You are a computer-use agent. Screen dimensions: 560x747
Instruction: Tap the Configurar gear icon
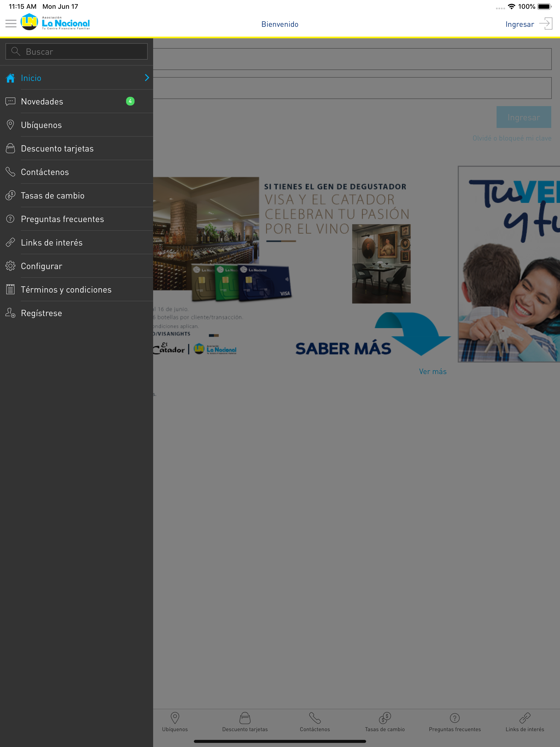(x=10, y=266)
